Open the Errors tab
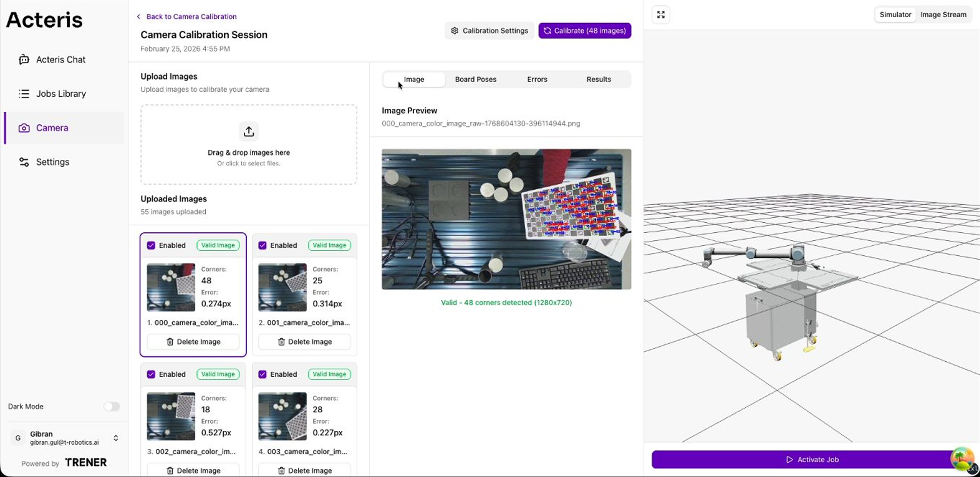Screen dimensions: 980x477 click(x=537, y=79)
